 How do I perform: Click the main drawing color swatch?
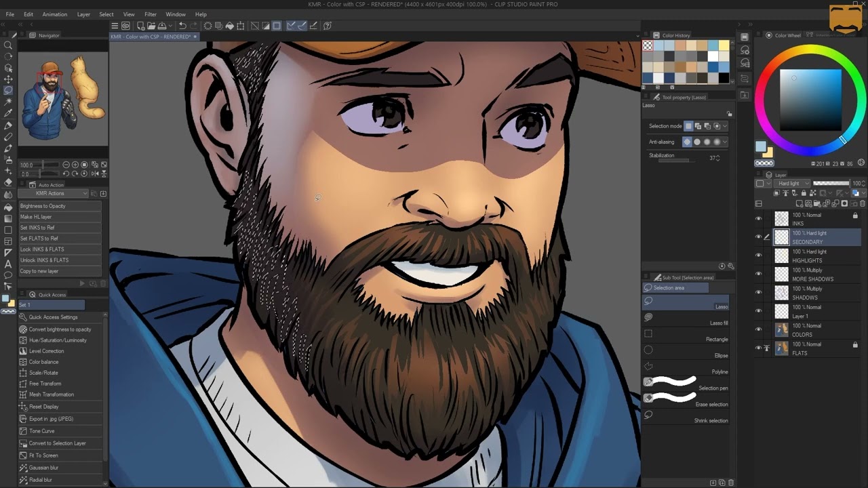[x=761, y=147]
